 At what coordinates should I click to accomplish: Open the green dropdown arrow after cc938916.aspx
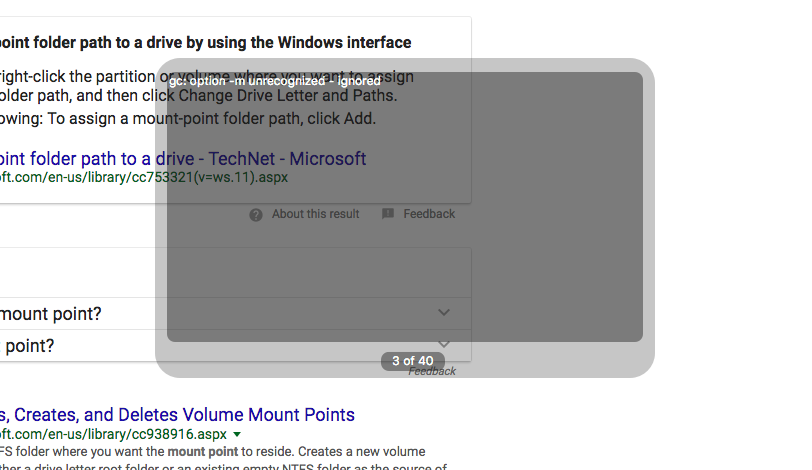pos(237,434)
